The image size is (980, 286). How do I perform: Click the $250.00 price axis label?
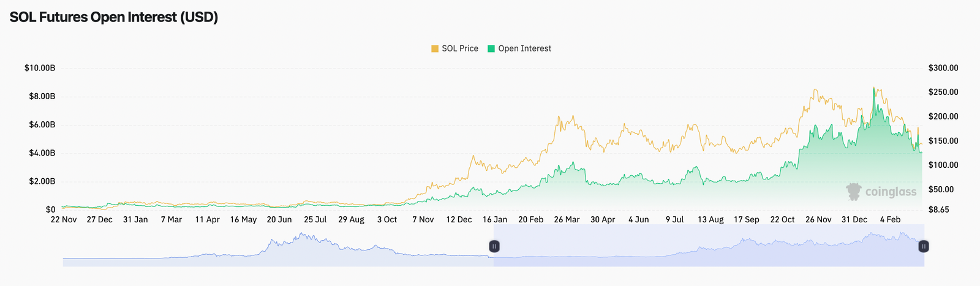(943, 92)
